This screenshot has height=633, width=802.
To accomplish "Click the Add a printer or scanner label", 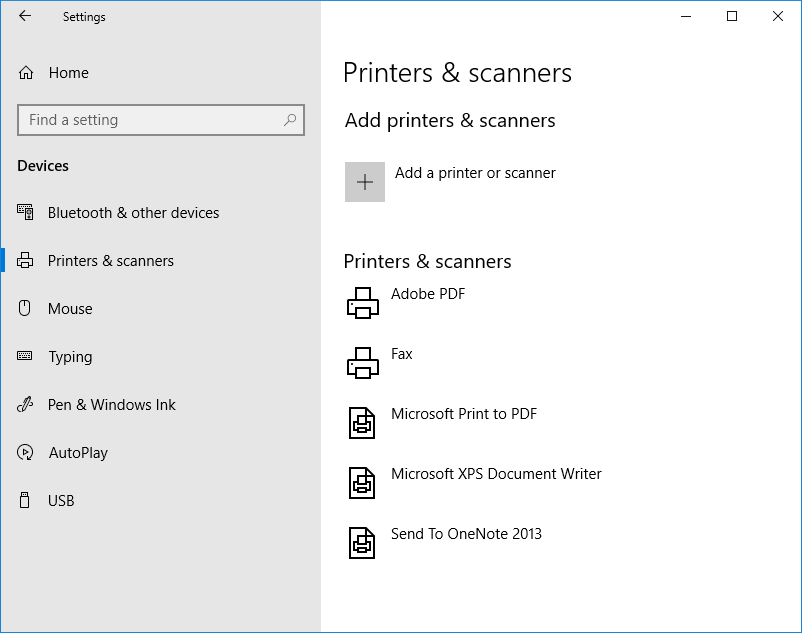I will [475, 173].
